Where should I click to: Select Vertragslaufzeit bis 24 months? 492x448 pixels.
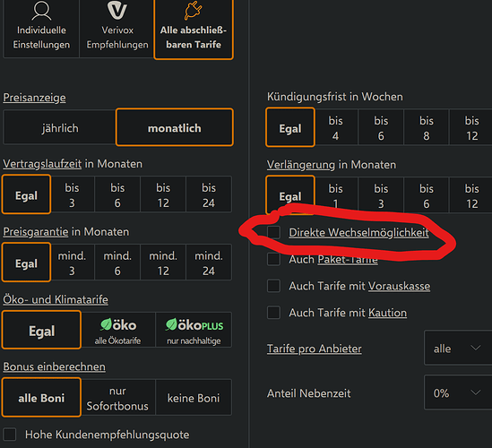point(209,194)
